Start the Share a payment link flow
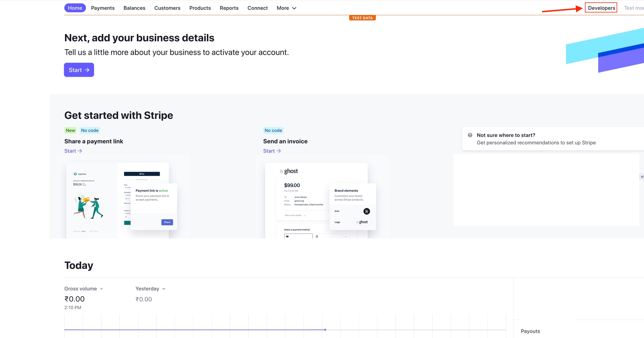The image size is (644, 338). [x=73, y=151]
